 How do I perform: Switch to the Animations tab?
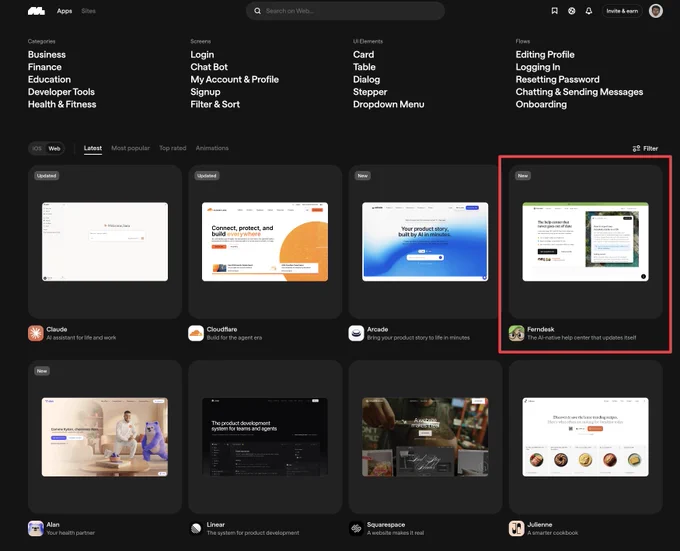click(212, 148)
